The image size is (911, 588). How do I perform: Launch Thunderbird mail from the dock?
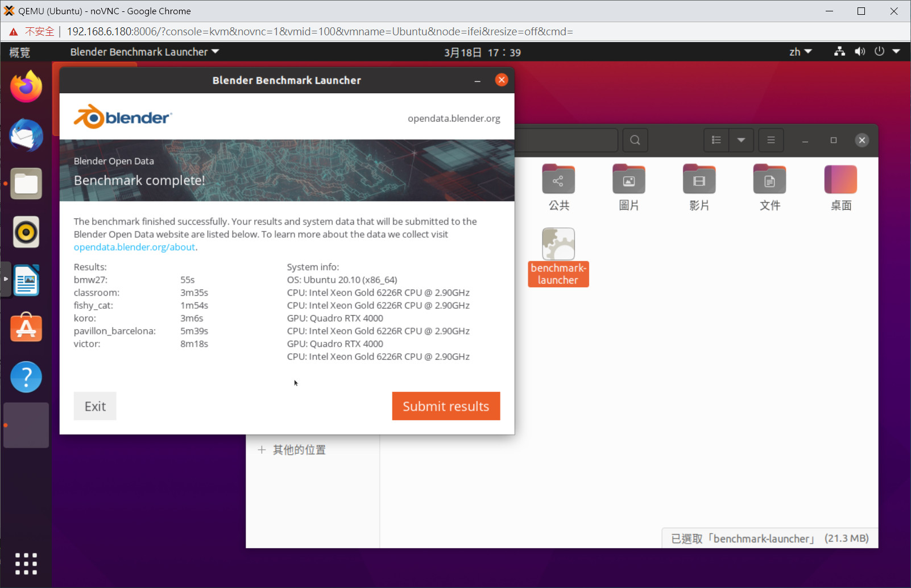26,135
